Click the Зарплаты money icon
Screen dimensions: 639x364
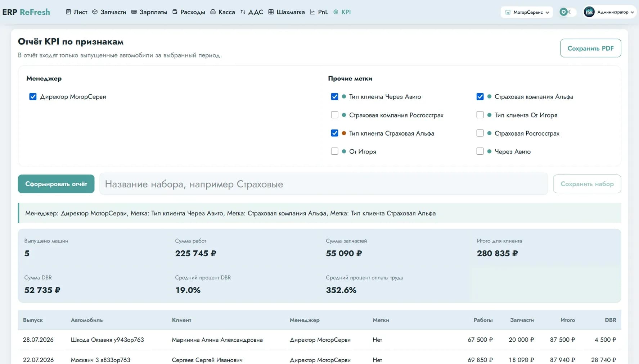coord(134,12)
